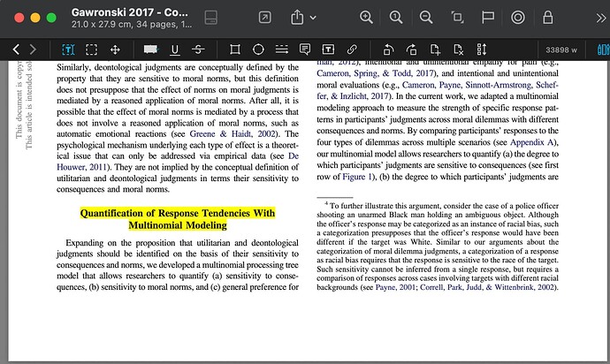Add a rectangle box annotation
Viewport: 610px width, 364px height.
(x=235, y=49)
